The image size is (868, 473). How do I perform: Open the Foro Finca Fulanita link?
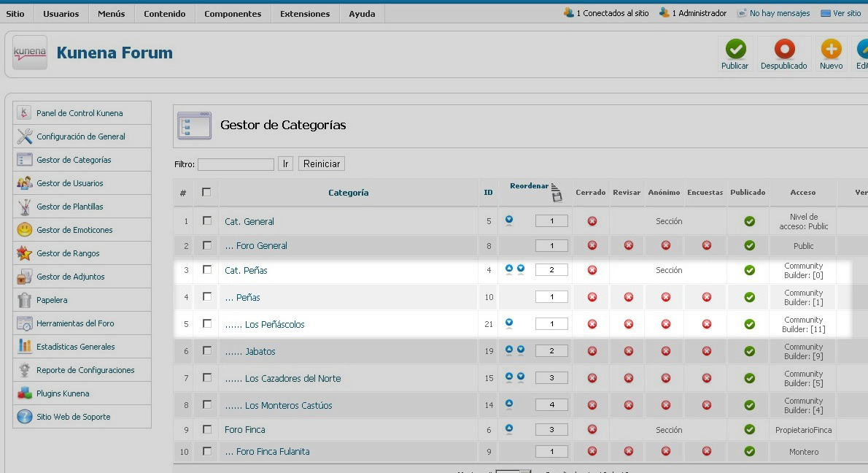click(273, 452)
